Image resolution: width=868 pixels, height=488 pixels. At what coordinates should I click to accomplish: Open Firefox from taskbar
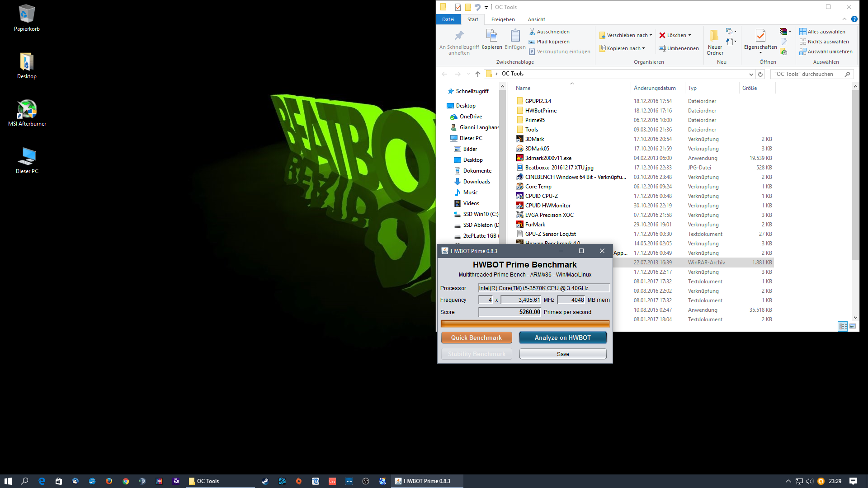pyautogui.click(x=109, y=481)
